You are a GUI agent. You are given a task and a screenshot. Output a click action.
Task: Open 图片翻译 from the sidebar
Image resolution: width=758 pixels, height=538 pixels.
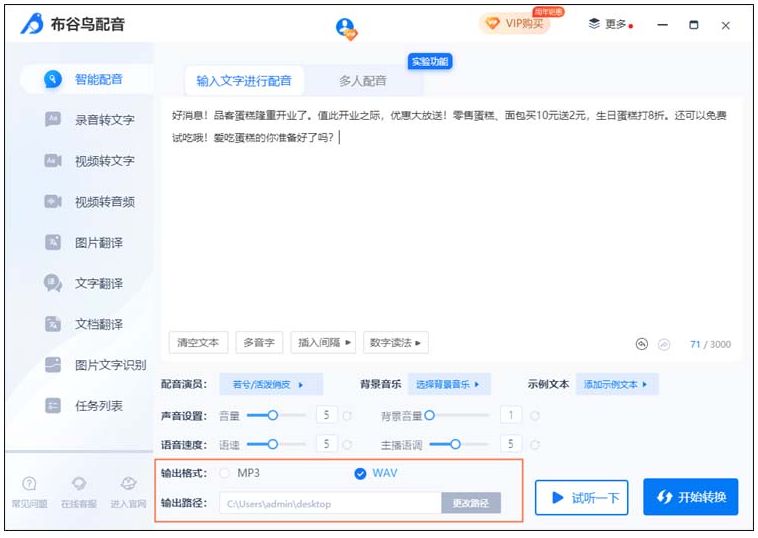point(53,242)
